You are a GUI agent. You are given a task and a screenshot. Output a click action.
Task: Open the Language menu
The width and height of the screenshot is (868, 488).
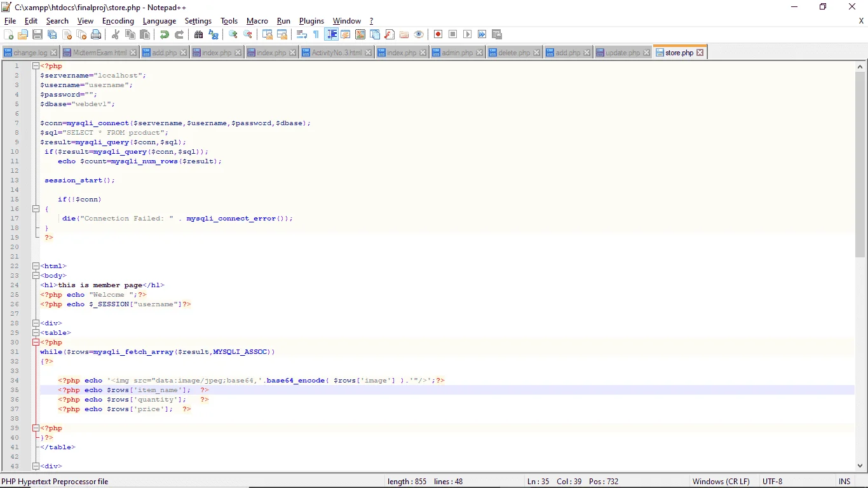[159, 21]
